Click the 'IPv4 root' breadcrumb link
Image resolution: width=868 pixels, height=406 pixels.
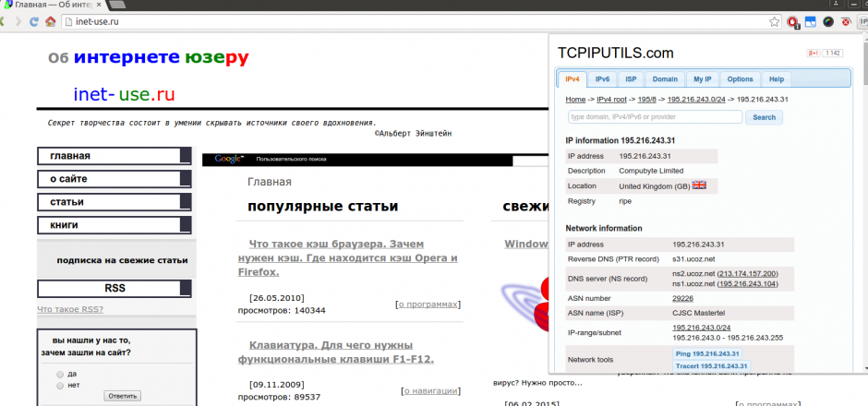tap(611, 100)
